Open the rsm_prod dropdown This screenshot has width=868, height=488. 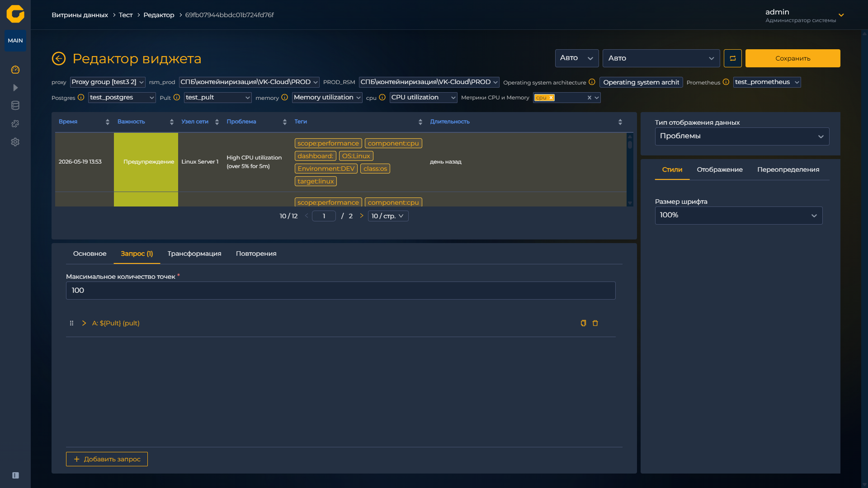tap(249, 82)
